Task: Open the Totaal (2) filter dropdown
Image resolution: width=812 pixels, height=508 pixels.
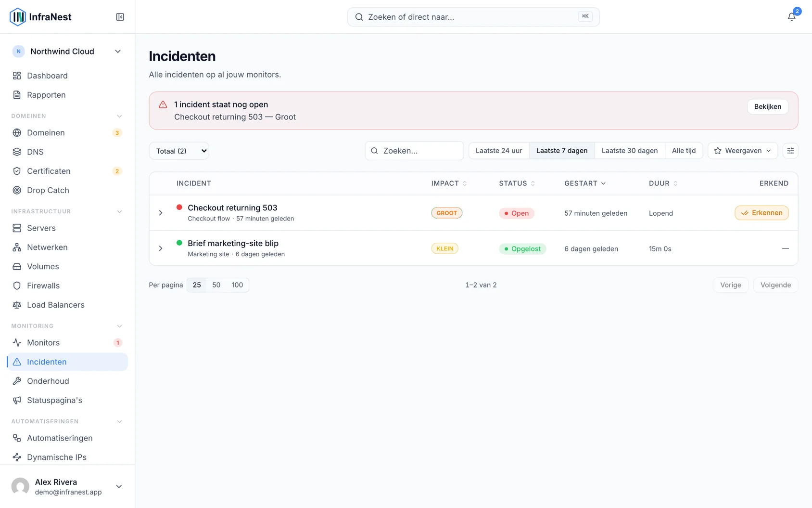Action: click(x=179, y=151)
